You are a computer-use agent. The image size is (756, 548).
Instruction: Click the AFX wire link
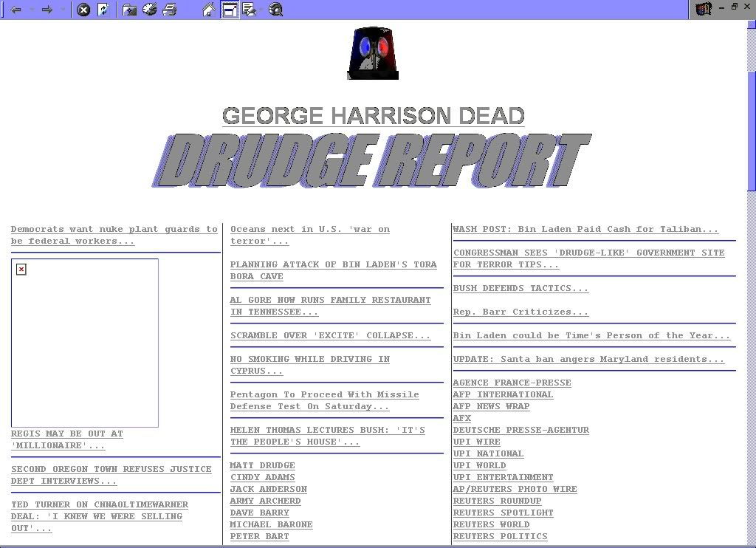[x=462, y=418]
